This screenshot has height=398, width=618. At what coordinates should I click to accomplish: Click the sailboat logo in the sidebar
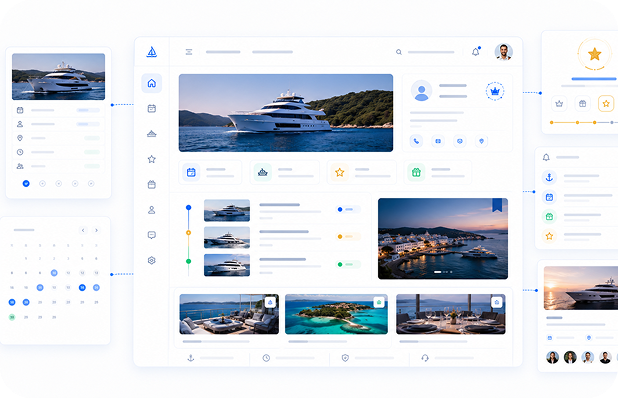pyautogui.click(x=152, y=52)
